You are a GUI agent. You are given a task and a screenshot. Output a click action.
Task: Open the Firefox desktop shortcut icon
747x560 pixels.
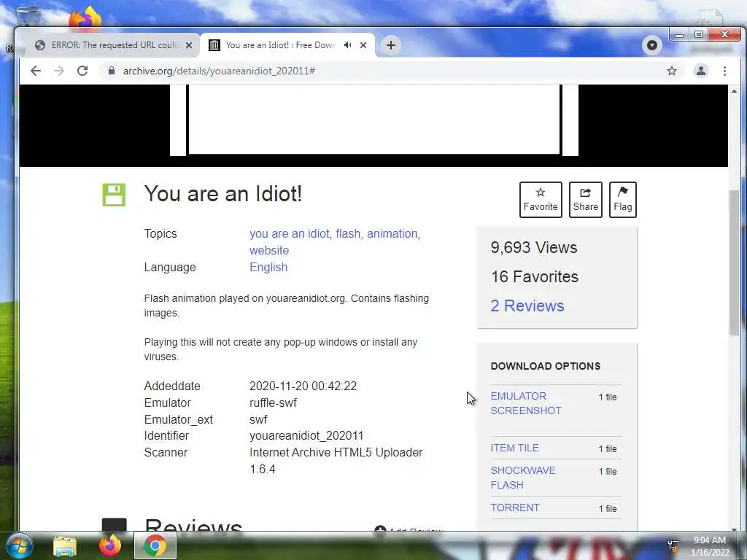point(85,18)
